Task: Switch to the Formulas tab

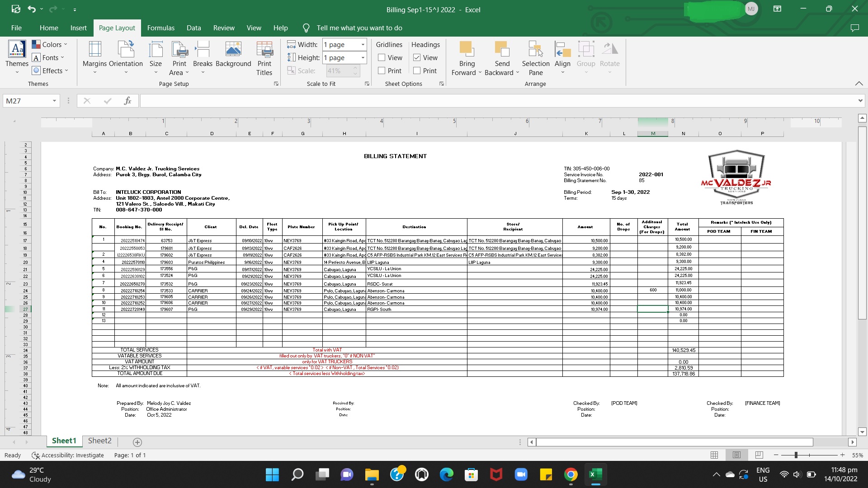Action: point(160,28)
